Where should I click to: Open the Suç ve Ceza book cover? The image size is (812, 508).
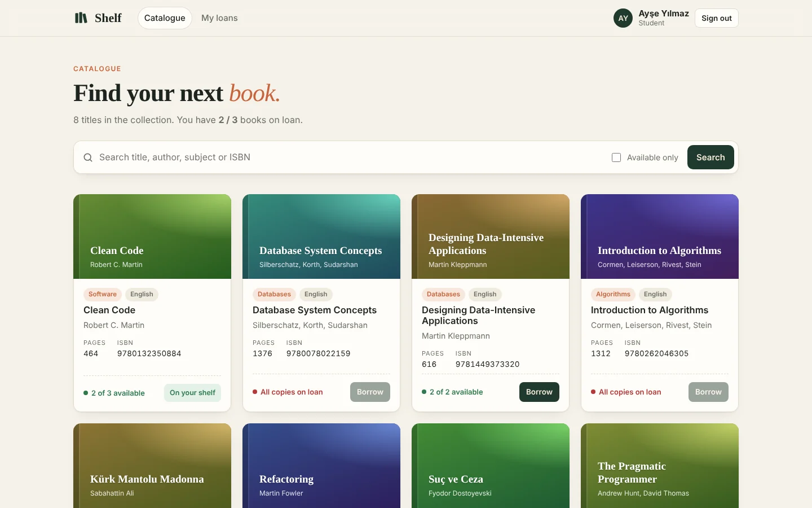pyautogui.click(x=491, y=466)
